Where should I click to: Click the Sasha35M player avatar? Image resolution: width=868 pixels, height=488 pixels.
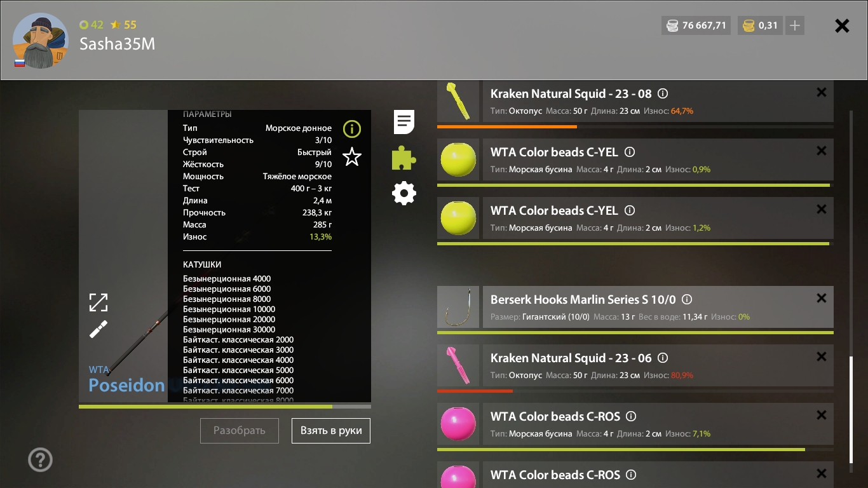point(39,40)
